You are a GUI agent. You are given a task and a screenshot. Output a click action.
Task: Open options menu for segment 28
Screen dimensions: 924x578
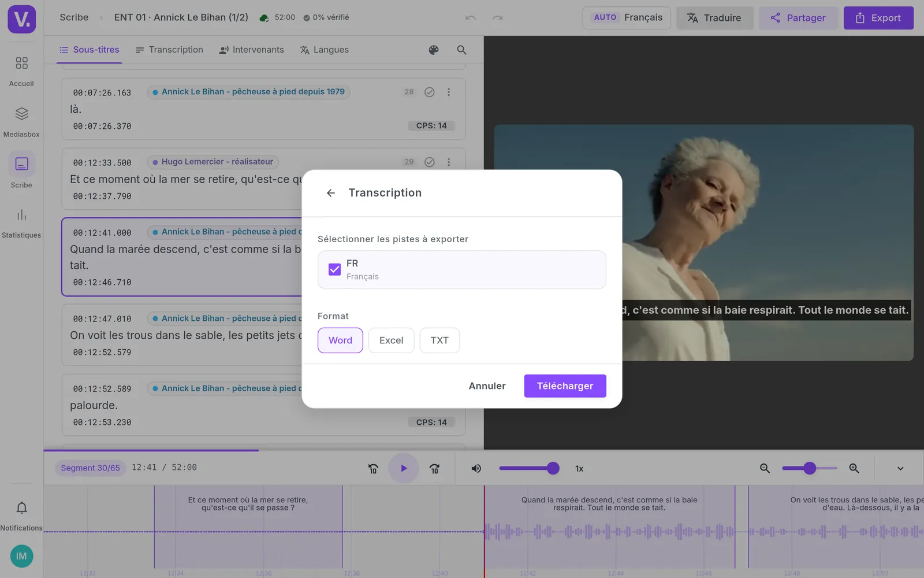coord(449,92)
